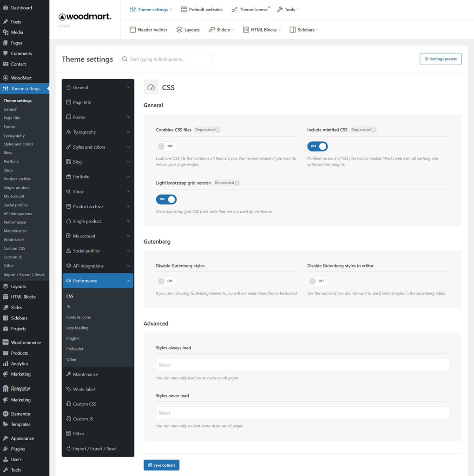
Task: Click the Plugins plug icon at sidebar bottom
Action: point(6,449)
